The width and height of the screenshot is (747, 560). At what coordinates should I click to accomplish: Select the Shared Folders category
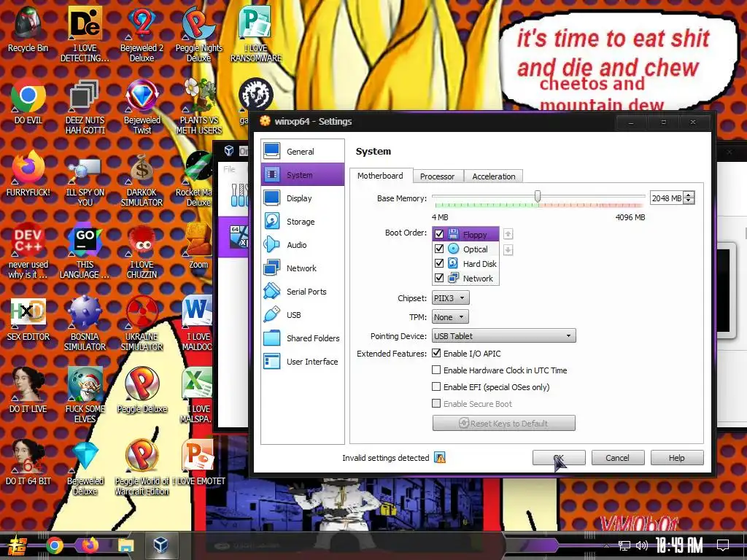[x=303, y=338]
